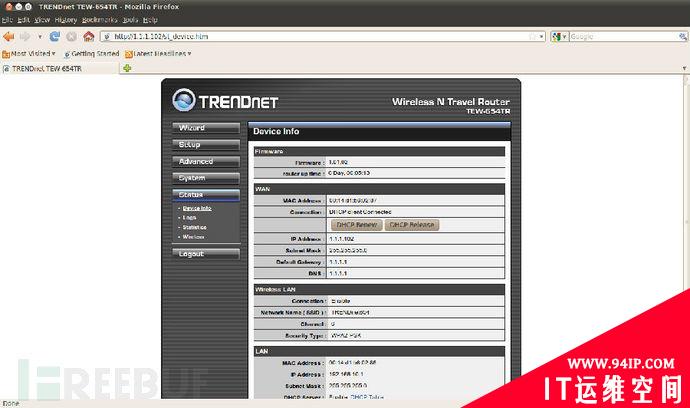Open the search engine selector dropdown
The height and width of the screenshot is (408, 690).
560,37
